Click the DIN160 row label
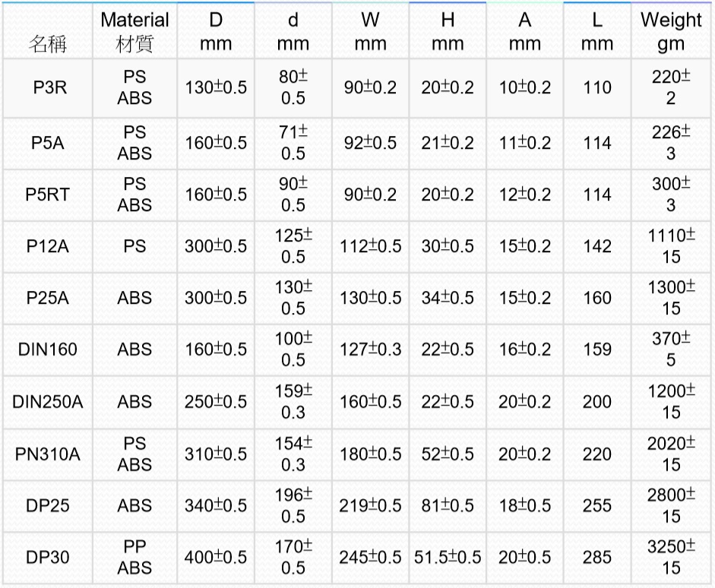 pos(47,349)
